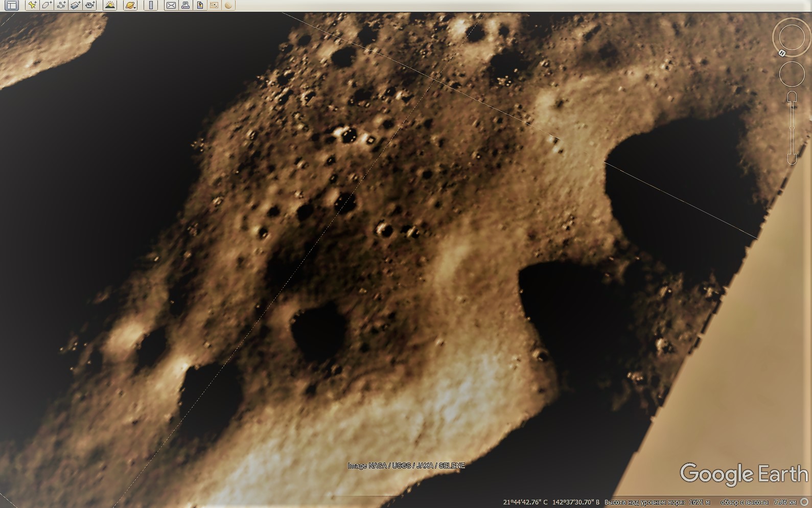Click the View in Google Maps icon

214,6
